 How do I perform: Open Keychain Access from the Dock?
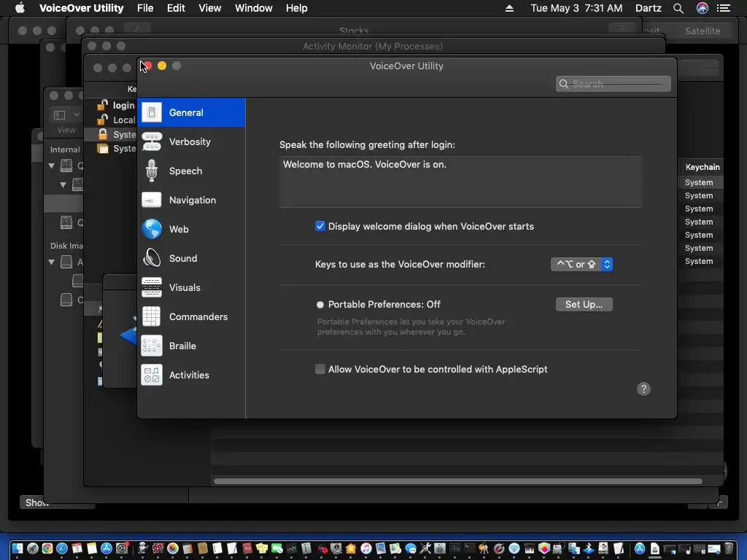point(483,548)
